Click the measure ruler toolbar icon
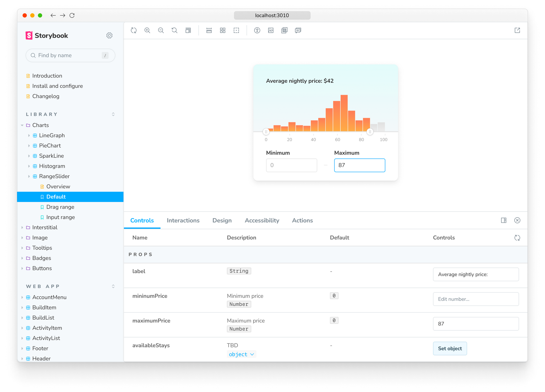Viewport: 545px width, 392px height. click(209, 31)
